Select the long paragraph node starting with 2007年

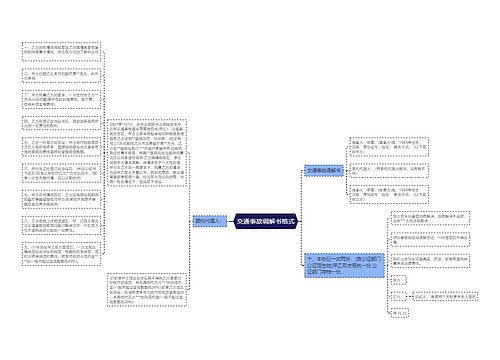[147, 153]
